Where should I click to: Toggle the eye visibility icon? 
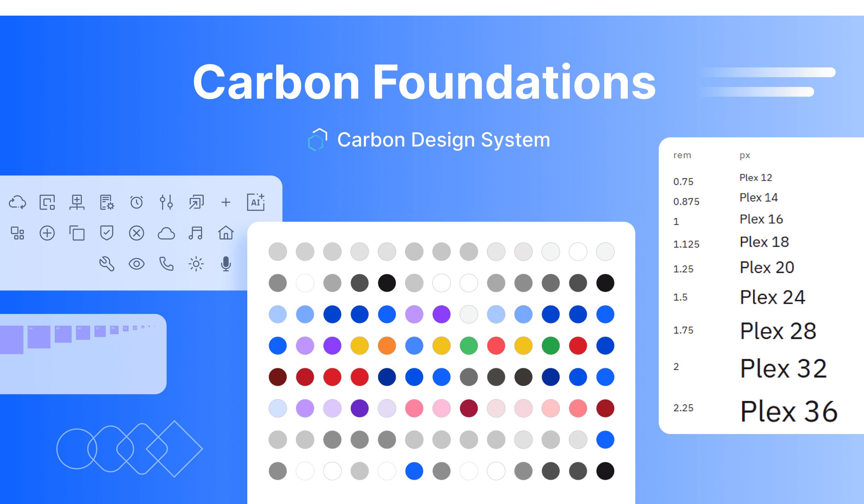click(x=137, y=264)
